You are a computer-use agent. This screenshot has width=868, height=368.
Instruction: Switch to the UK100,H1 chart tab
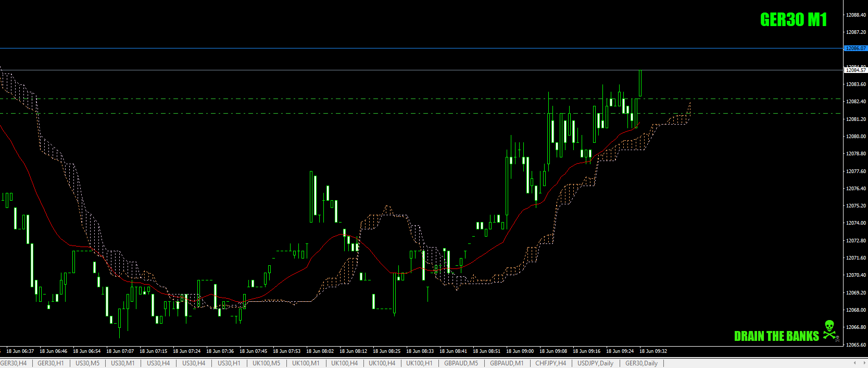(419, 363)
